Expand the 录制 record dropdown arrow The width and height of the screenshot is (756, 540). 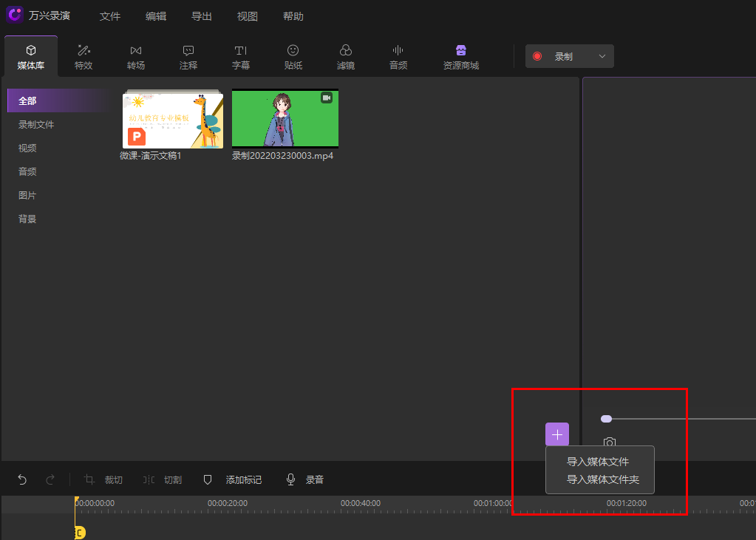pyautogui.click(x=602, y=56)
